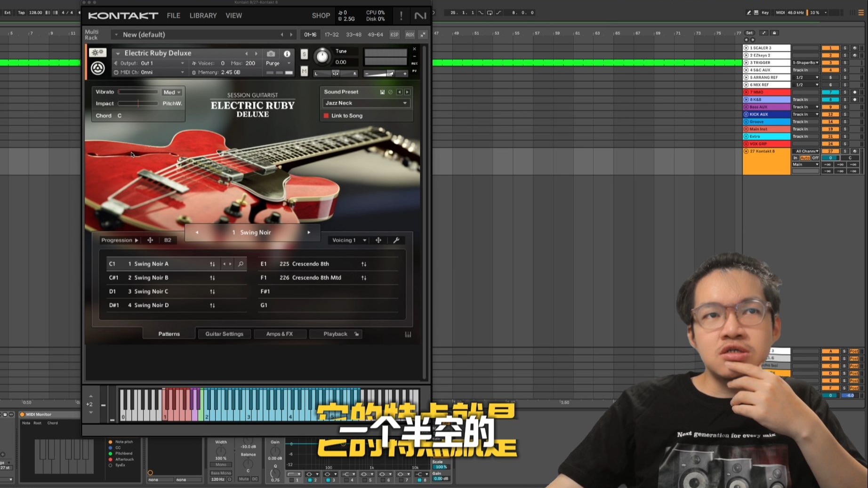
Task: Adjust the Vibrato slider
Action: tap(138, 92)
